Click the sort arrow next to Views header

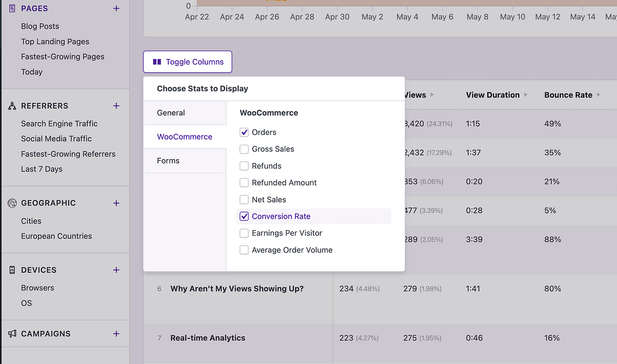point(432,95)
